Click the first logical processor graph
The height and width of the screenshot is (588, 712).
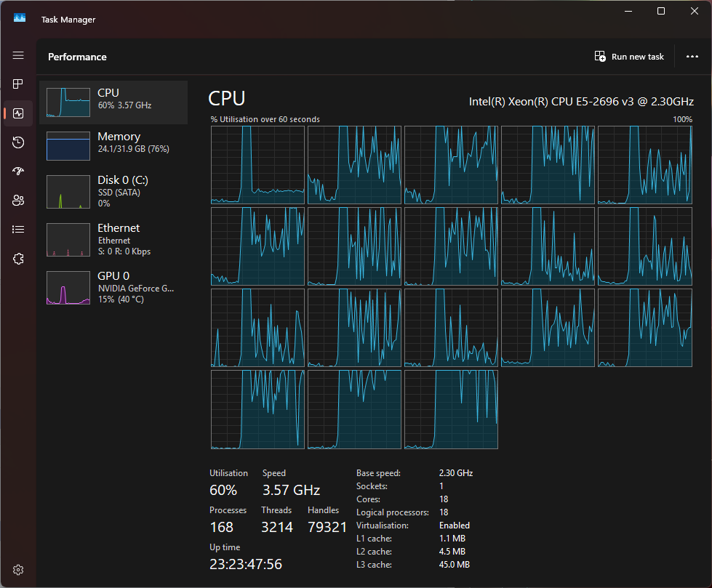(x=257, y=165)
